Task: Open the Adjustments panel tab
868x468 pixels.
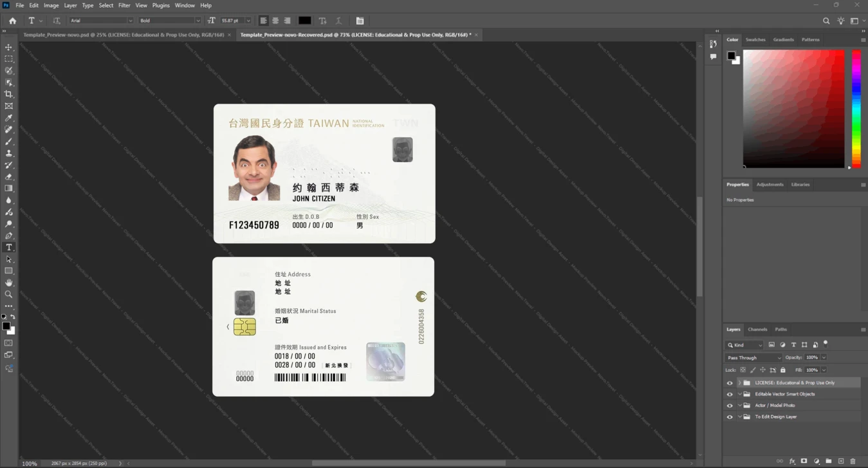Action: 770,184
